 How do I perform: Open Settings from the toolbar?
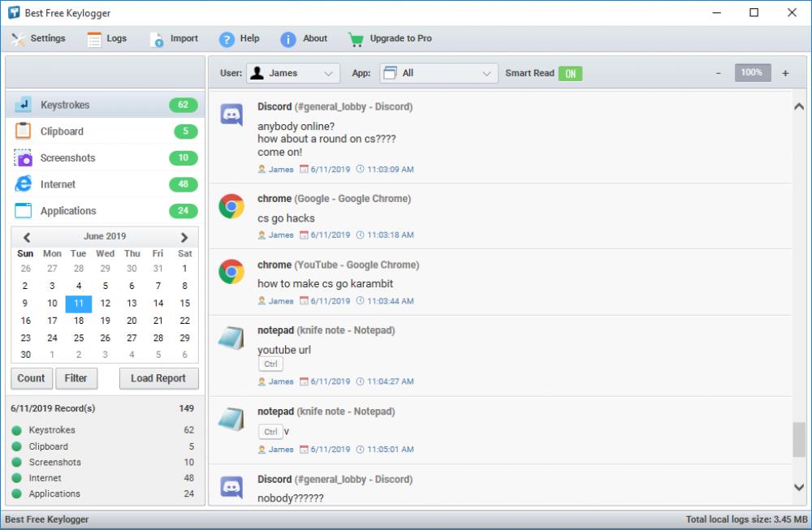click(39, 37)
